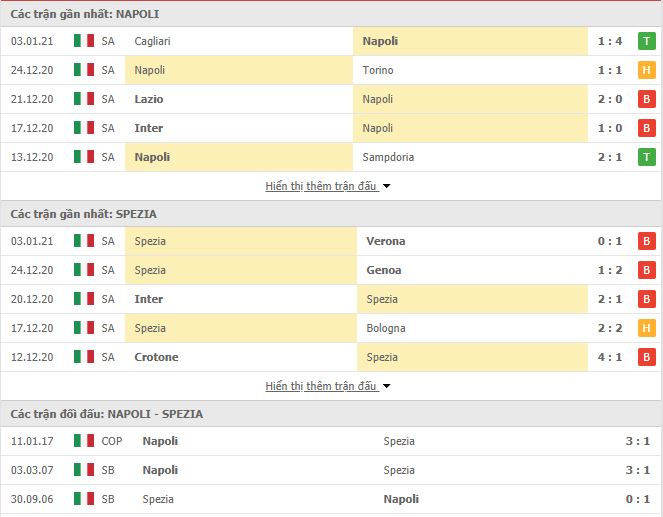
Task: Click Italy flag in Spezia vs Genoa row
Action: click(x=84, y=269)
